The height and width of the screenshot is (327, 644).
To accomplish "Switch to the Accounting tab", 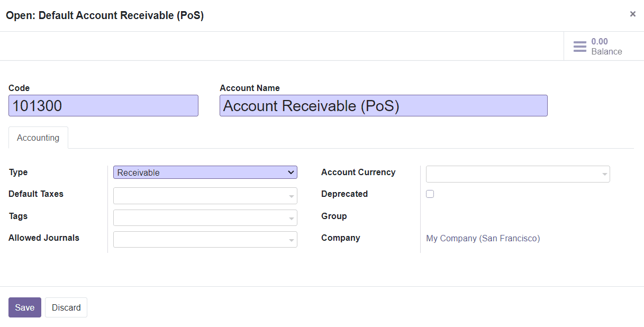I will (38, 138).
